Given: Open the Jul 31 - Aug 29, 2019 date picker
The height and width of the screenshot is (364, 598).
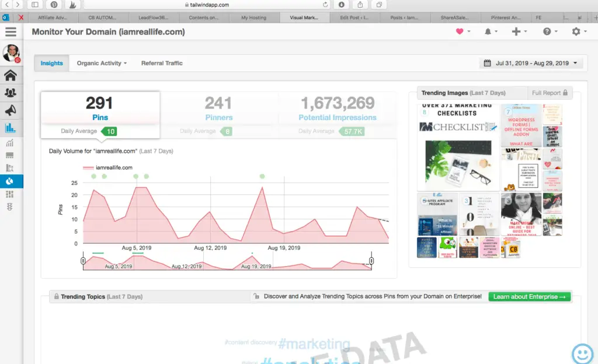Looking at the screenshot, I should (x=531, y=63).
